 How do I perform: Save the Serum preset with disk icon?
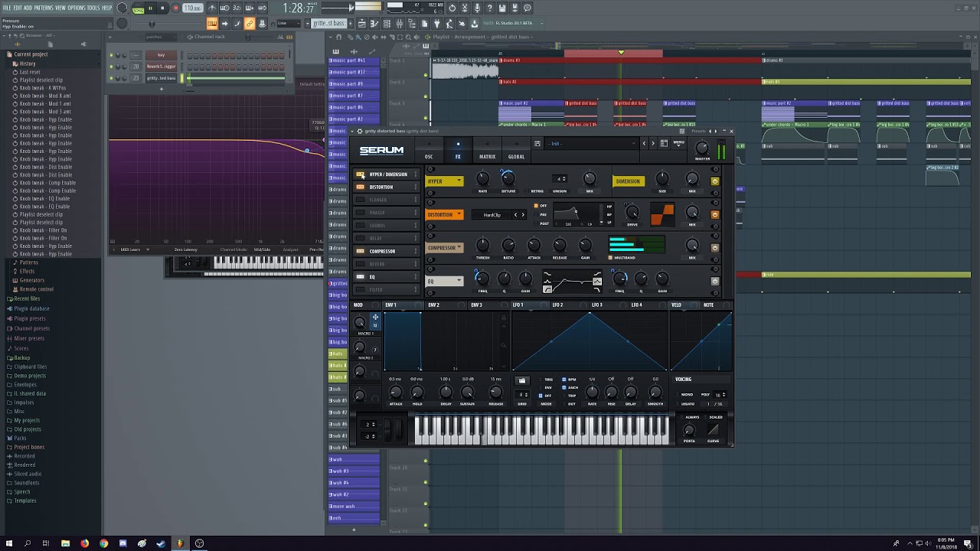pos(537,144)
